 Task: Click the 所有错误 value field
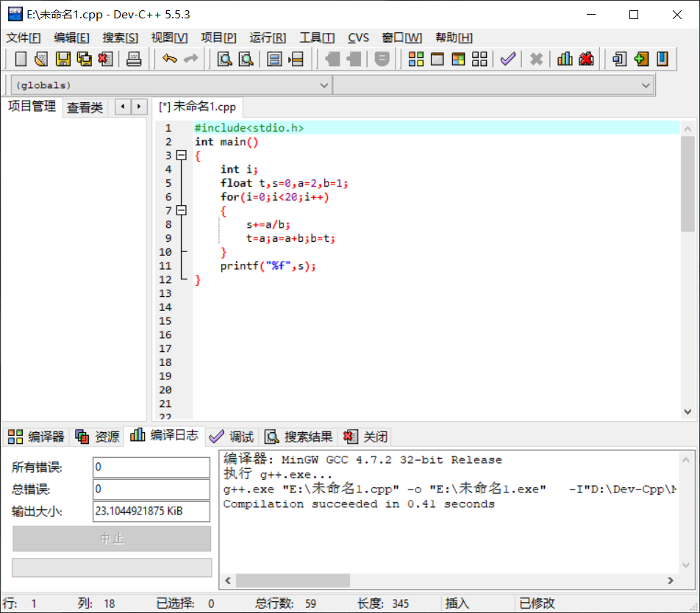coord(151,467)
